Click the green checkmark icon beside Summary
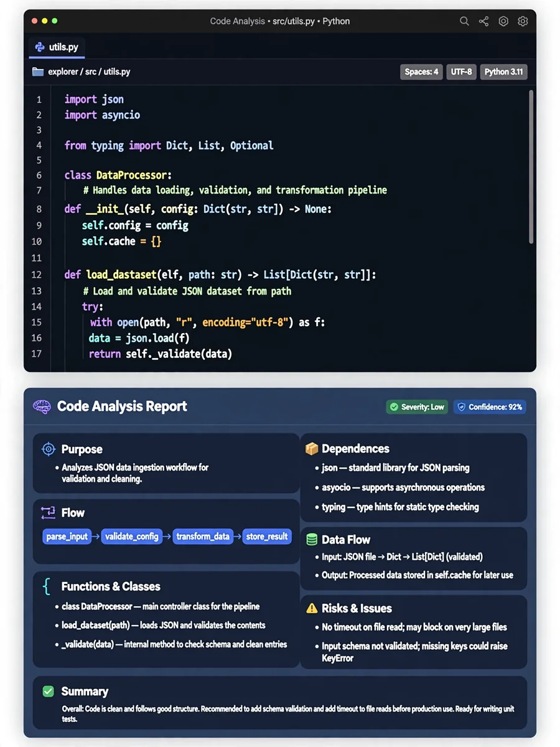Viewport: 560px width, 747px height. click(48, 692)
